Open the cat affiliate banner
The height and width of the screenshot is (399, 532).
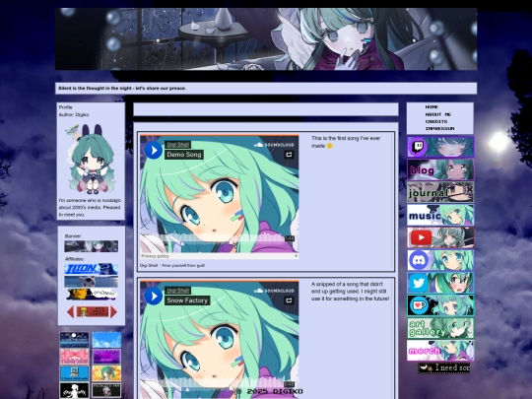[92, 282]
